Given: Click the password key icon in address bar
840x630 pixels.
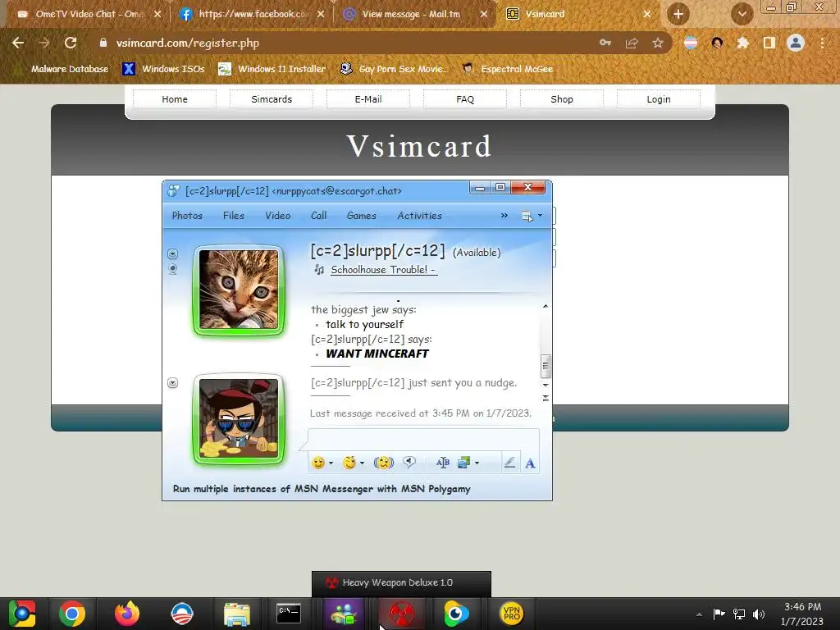Looking at the screenshot, I should tap(605, 43).
